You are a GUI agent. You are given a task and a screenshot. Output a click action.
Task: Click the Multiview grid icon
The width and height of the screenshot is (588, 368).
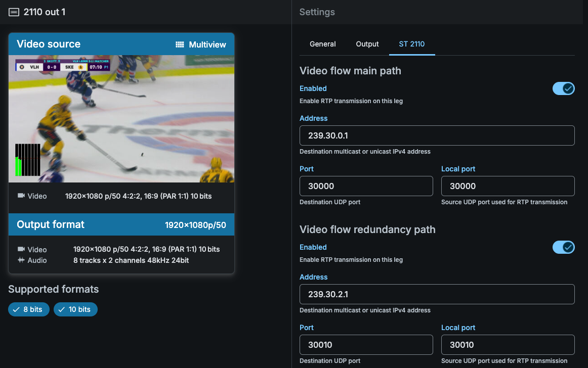click(x=180, y=44)
